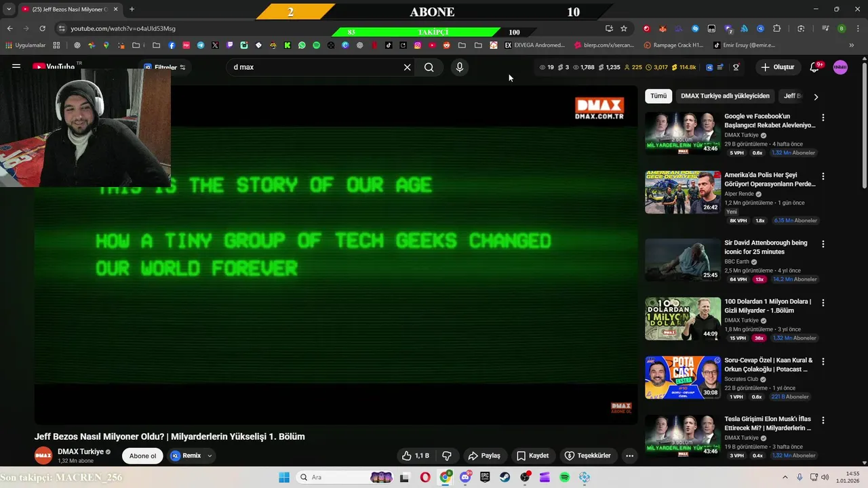Image resolution: width=868 pixels, height=488 pixels.
Task: Open options for Alper Rende police video
Action: point(823,176)
